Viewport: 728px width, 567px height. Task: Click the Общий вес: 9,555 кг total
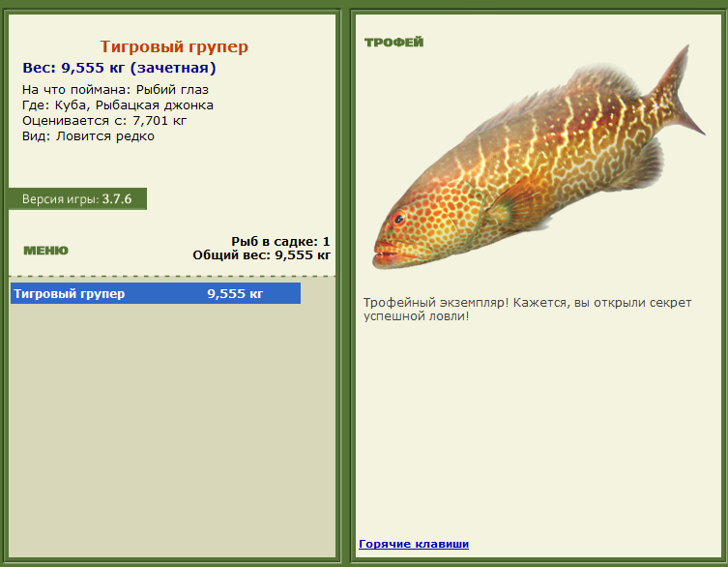pyautogui.click(x=261, y=255)
